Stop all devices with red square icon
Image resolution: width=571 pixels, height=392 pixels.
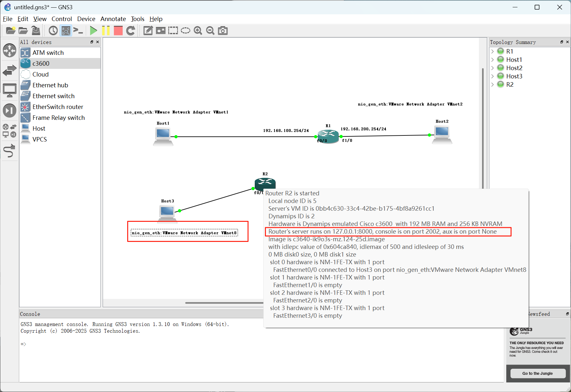click(118, 31)
